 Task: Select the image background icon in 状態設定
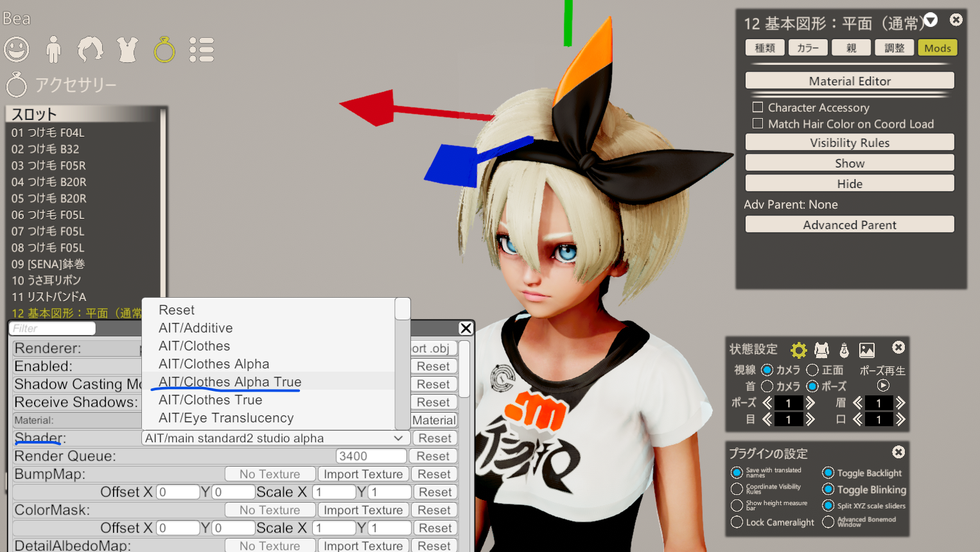click(x=867, y=350)
